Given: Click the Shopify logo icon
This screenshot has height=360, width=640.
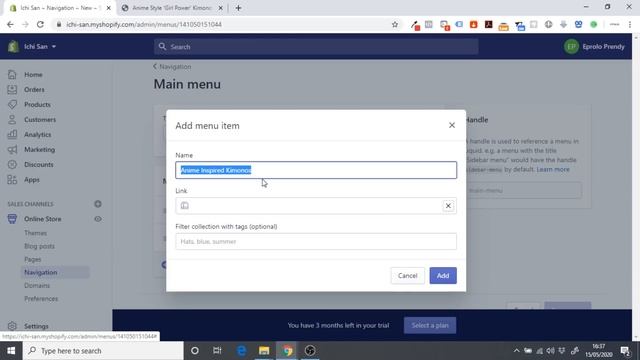Looking at the screenshot, I should (x=13, y=47).
